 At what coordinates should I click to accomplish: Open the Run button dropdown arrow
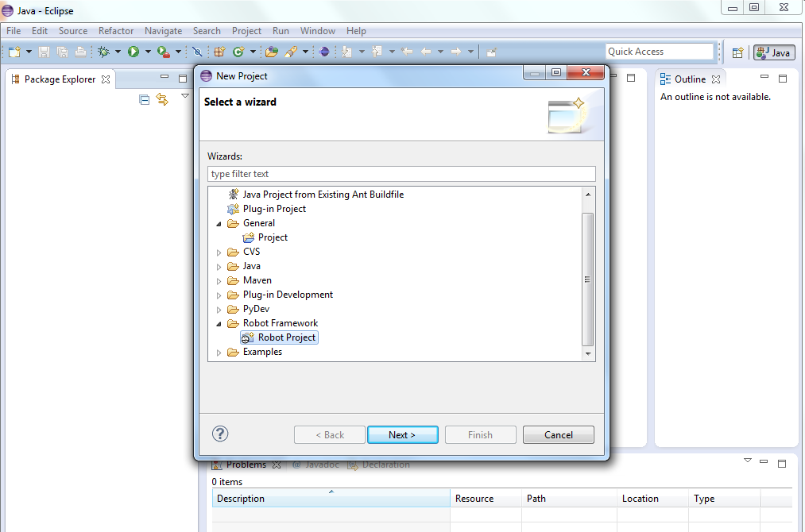pos(148,52)
